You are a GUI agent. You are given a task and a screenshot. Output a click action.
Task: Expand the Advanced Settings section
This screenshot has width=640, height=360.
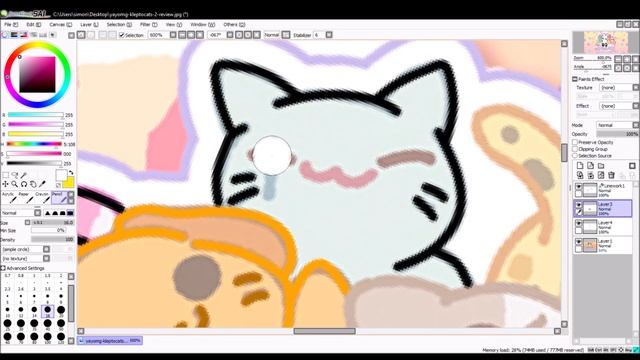(3, 268)
